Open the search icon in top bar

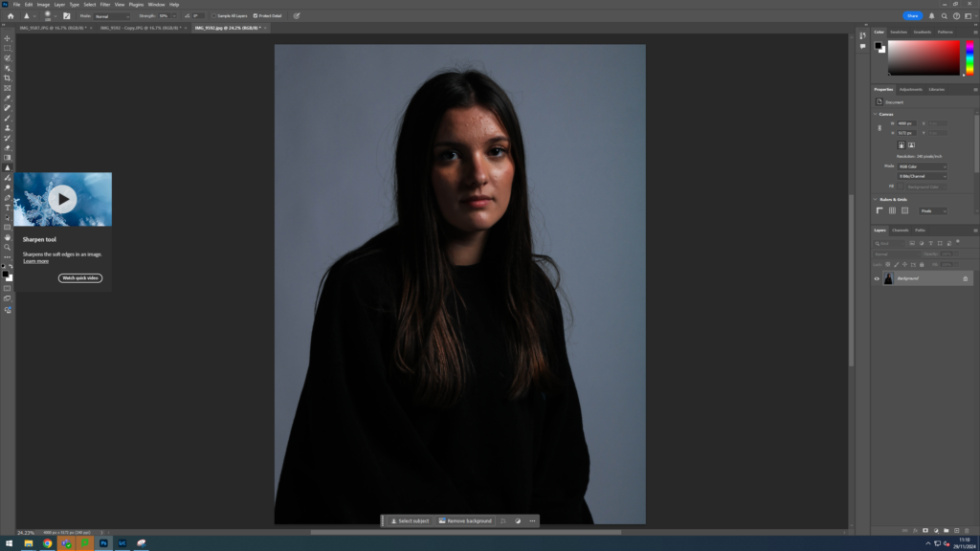click(x=945, y=16)
